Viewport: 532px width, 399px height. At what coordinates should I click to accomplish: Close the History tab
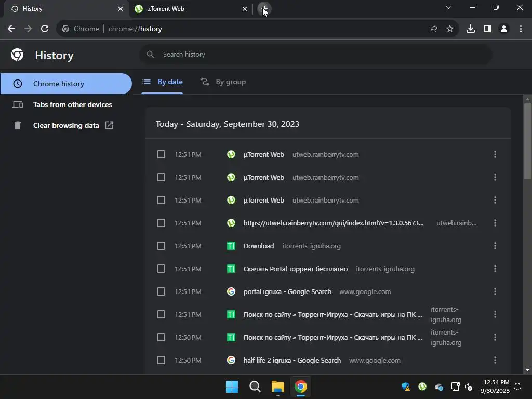[x=121, y=9]
